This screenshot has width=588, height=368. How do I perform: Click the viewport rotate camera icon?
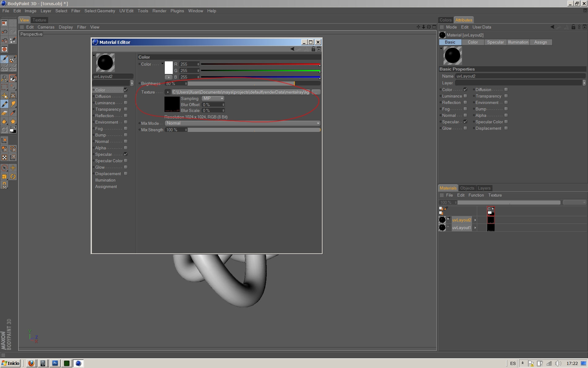[429, 27]
